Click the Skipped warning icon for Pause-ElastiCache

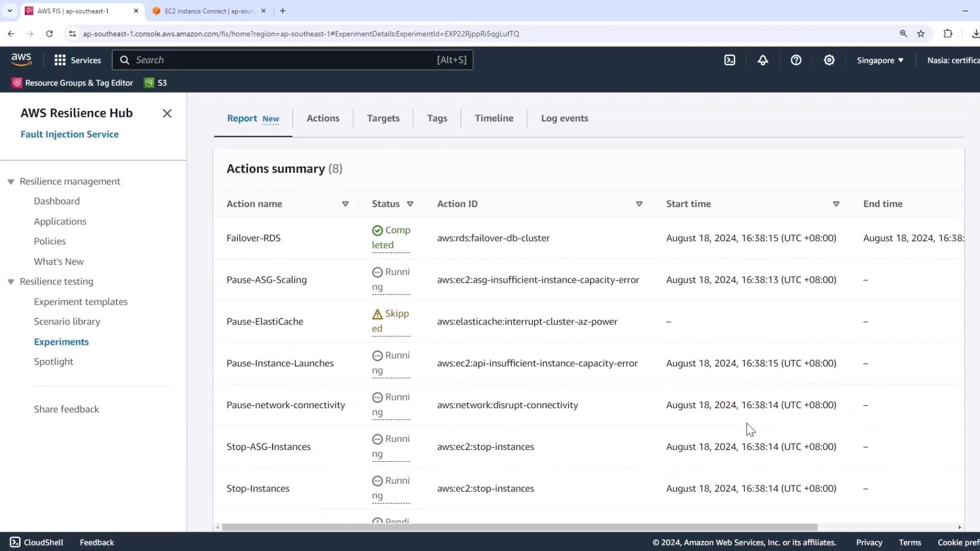coord(377,314)
